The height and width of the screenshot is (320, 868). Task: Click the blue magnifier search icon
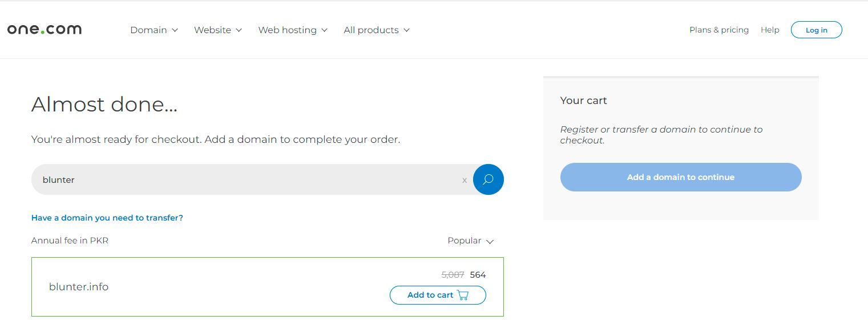[x=488, y=179]
